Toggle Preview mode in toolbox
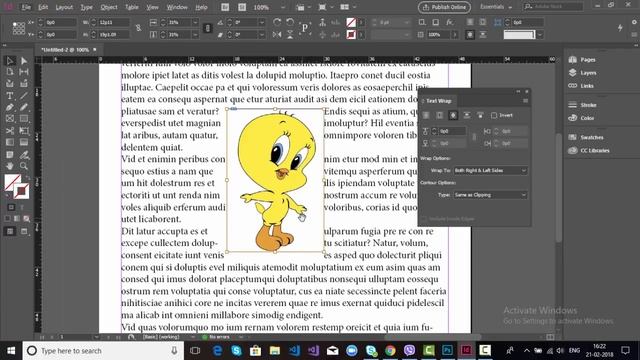Viewport: 640px width, 360px height. coord(24,231)
